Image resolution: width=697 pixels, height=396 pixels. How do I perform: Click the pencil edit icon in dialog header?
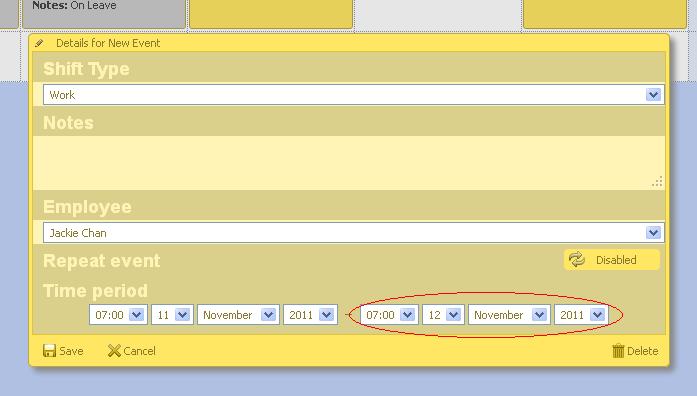pyautogui.click(x=39, y=43)
